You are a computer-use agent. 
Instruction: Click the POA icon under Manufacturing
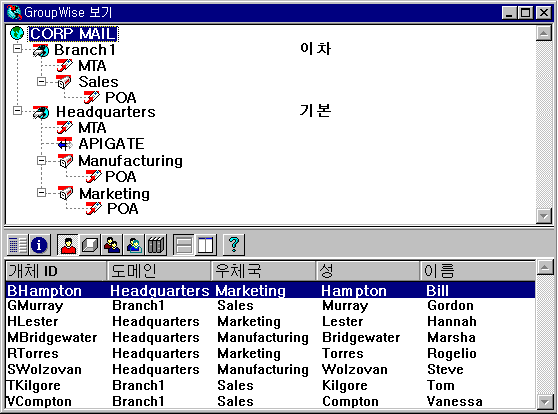tap(93, 176)
